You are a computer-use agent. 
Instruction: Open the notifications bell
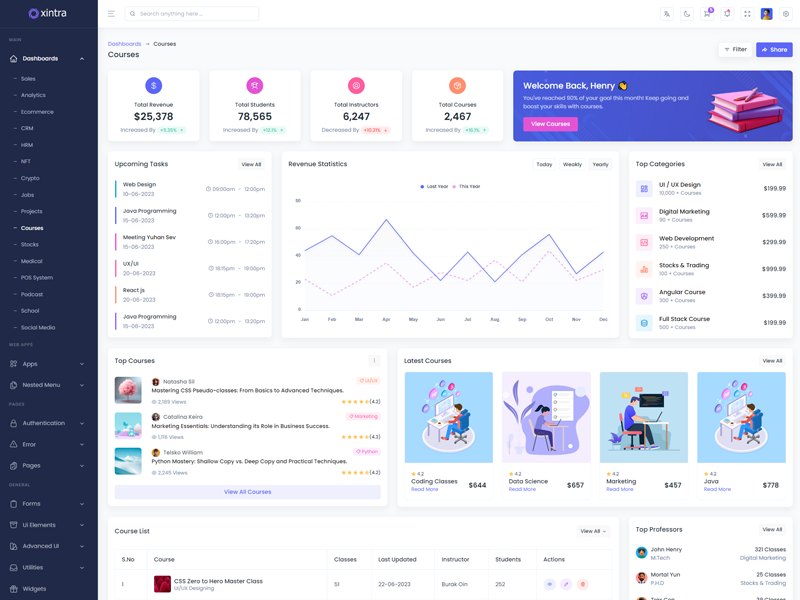[727, 14]
